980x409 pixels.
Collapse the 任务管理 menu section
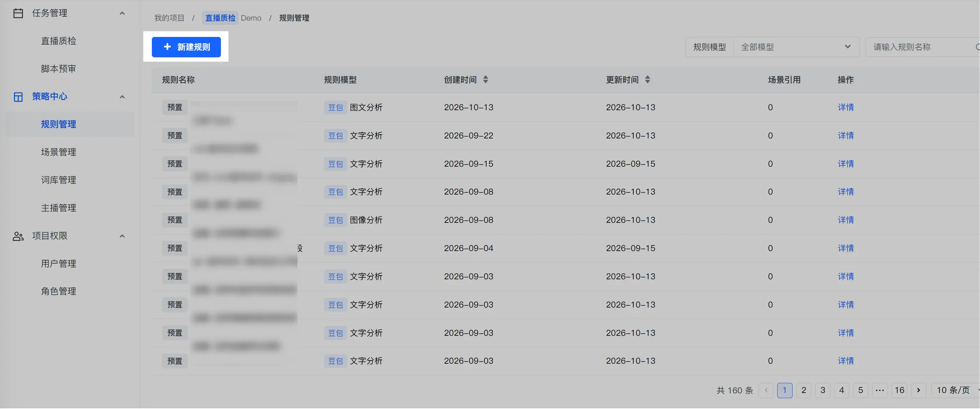click(122, 13)
